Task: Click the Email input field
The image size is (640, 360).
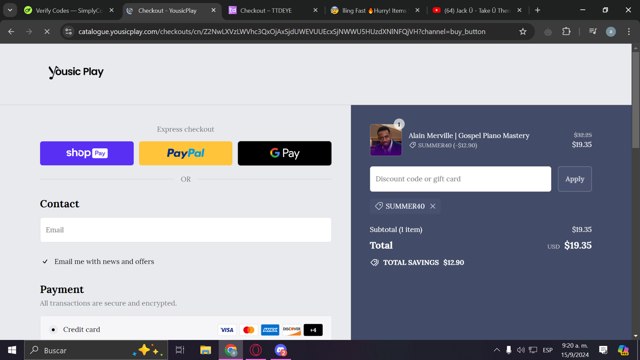Action: tap(185, 230)
